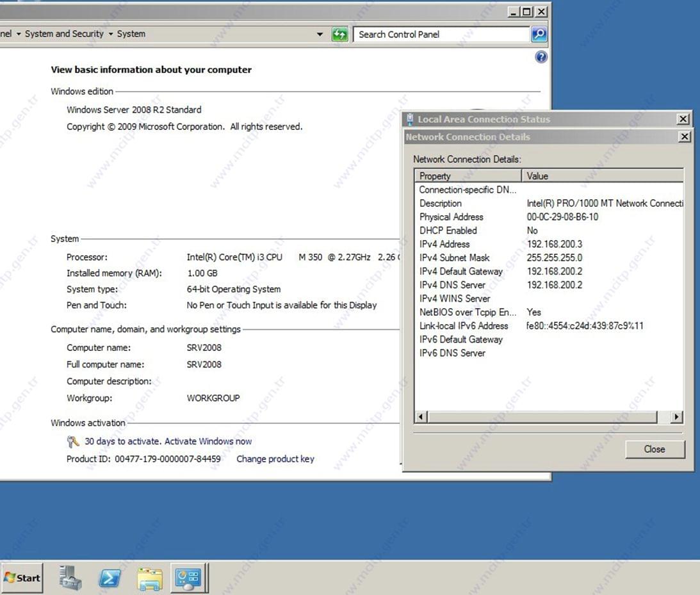The image size is (700, 595).
Task: Select the IPv4 WINS Server row
Action: click(549, 298)
